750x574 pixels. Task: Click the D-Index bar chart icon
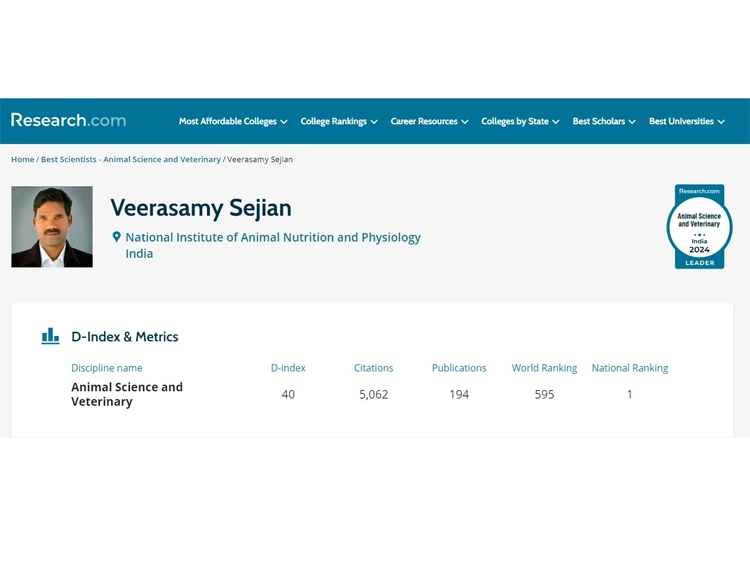pos(50,336)
